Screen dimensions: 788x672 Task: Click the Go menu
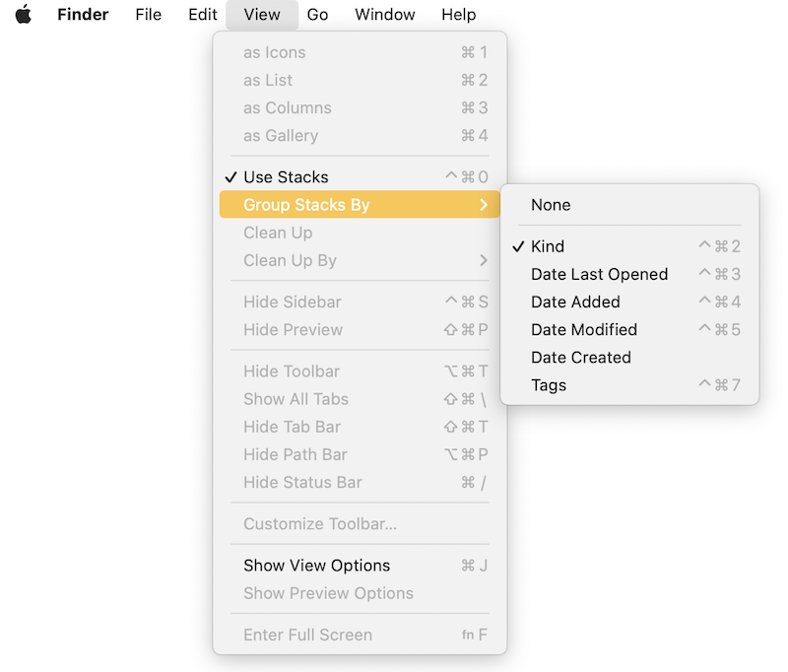317,15
